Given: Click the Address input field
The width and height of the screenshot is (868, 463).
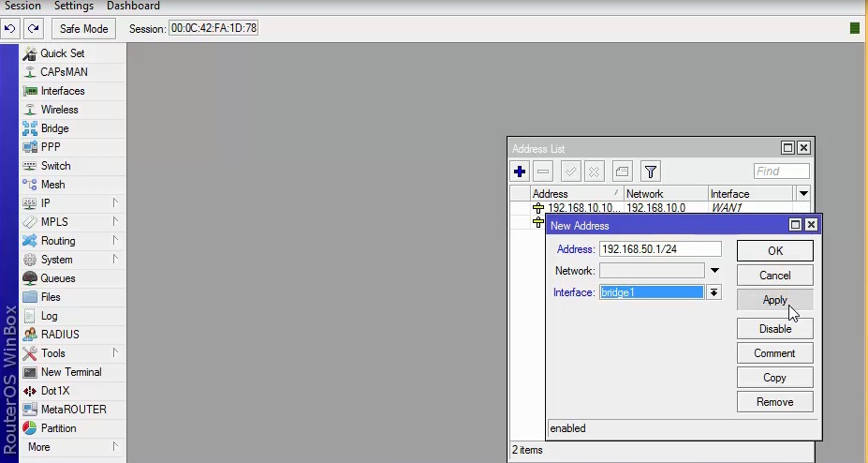Looking at the screenshot, I should coord(659,249).
